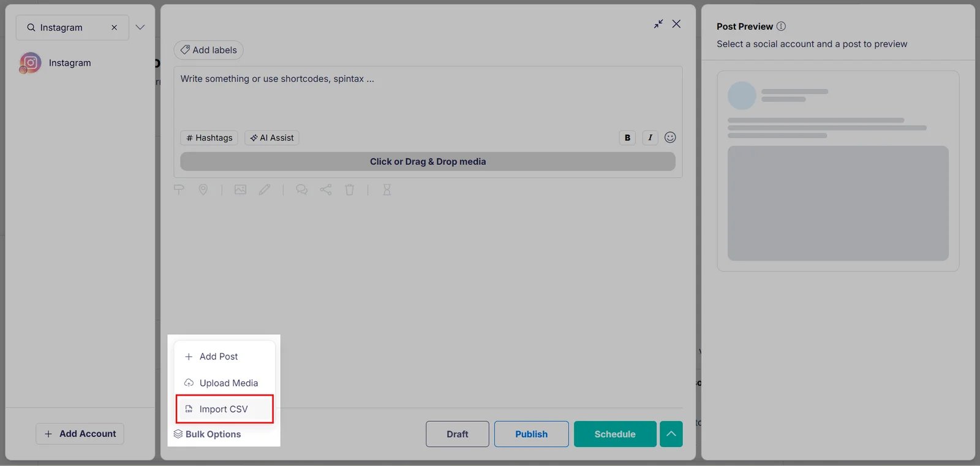Toggle the Bulk Options menu

(x=207, y=434)
